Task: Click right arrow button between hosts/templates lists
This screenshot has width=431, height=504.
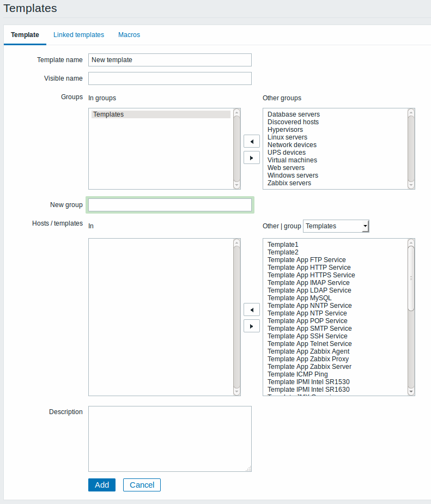Action: (251, 326)
